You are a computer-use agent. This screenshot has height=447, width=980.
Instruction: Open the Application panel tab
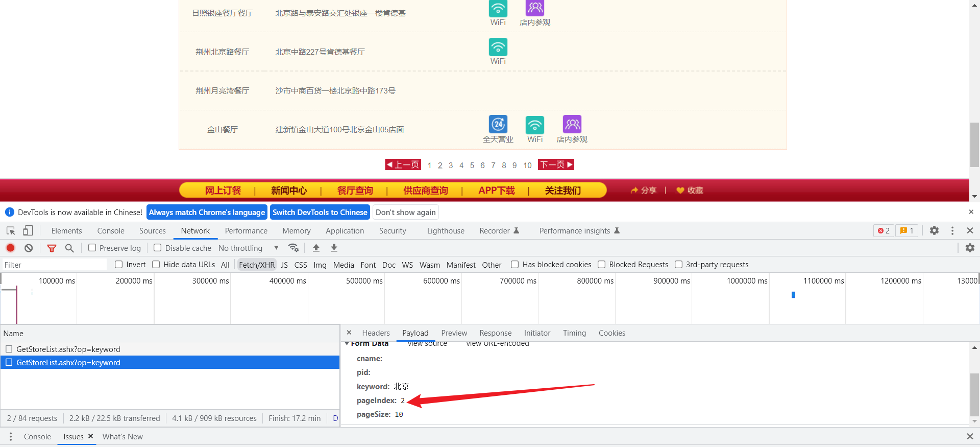click(345, 231)
